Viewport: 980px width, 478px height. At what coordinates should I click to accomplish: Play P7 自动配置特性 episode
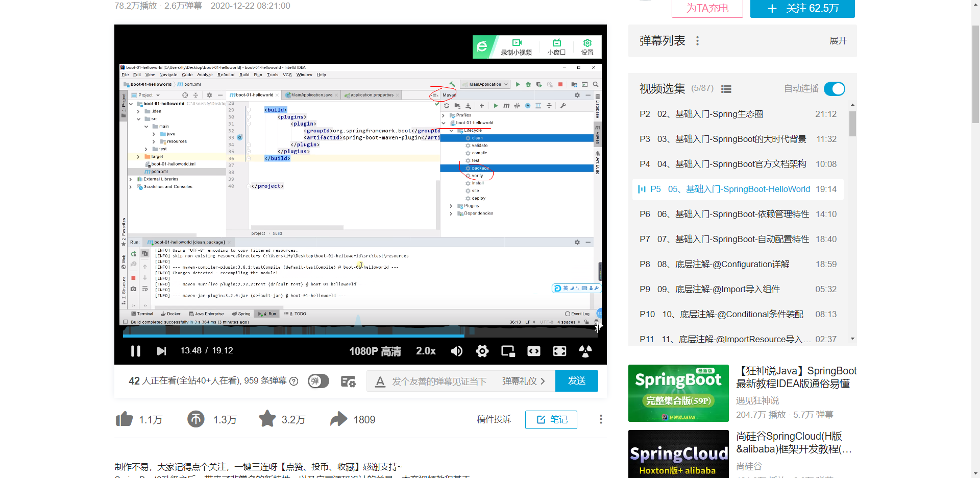pos(738,239)
